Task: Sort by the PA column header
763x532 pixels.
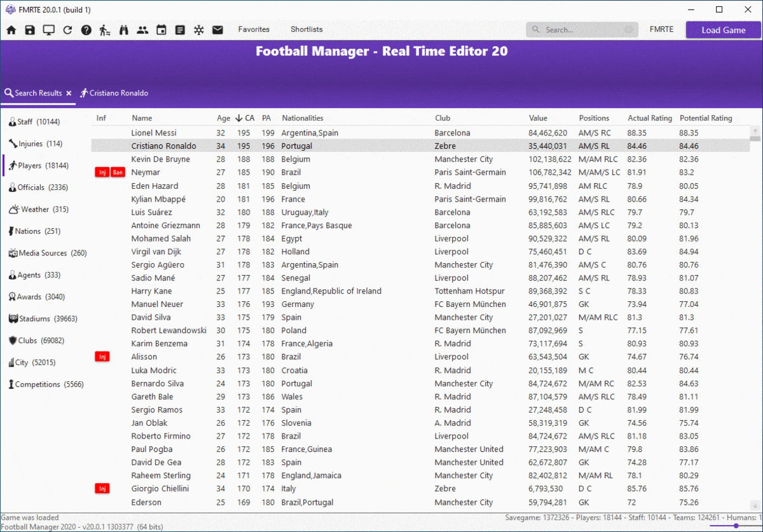Action: coord(266,118)
